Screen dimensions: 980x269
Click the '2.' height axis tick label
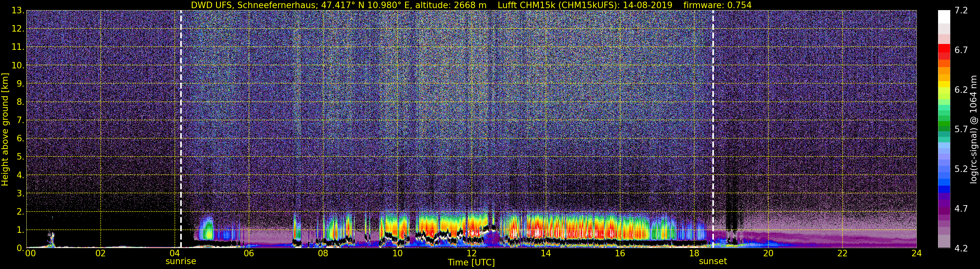[x=20, y=211]
